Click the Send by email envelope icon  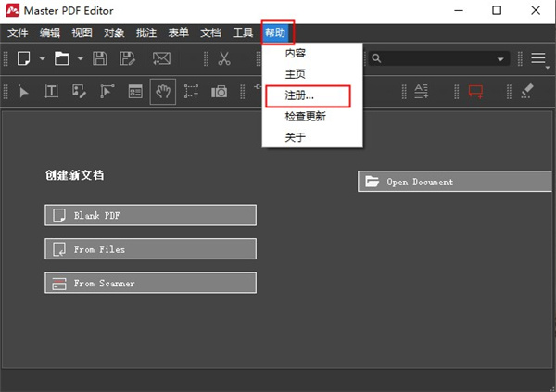[x=161, y=58]
